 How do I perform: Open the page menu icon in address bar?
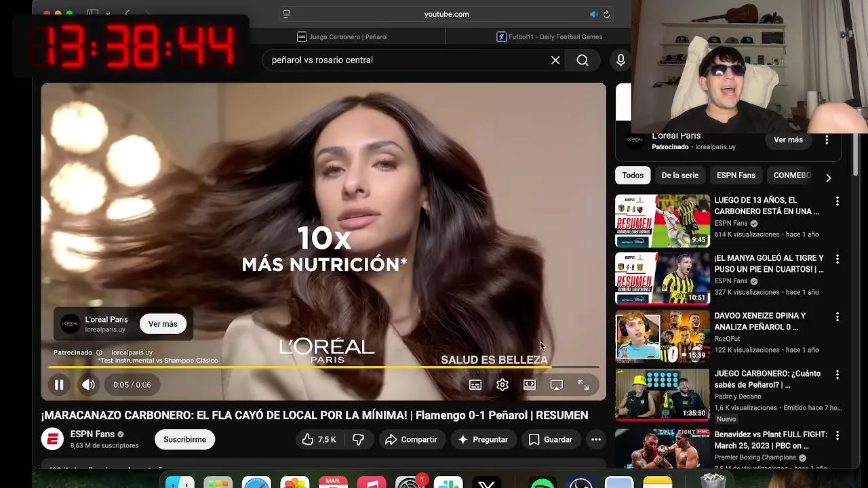tap(287, 14)
